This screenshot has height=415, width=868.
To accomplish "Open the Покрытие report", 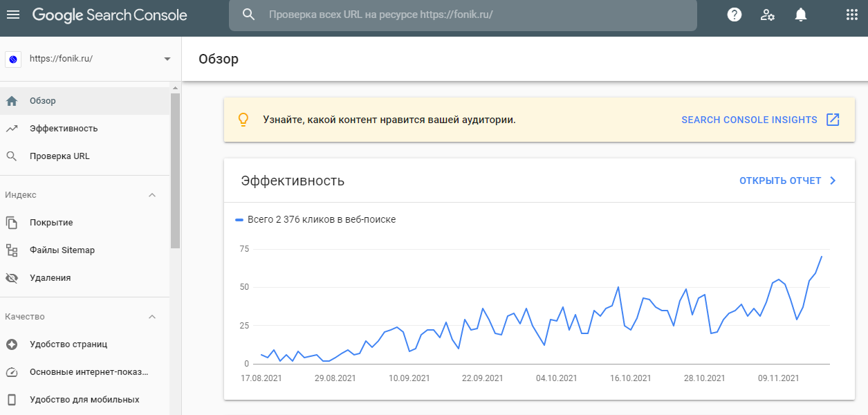I will pyautogui.click(x=85, y=223).
